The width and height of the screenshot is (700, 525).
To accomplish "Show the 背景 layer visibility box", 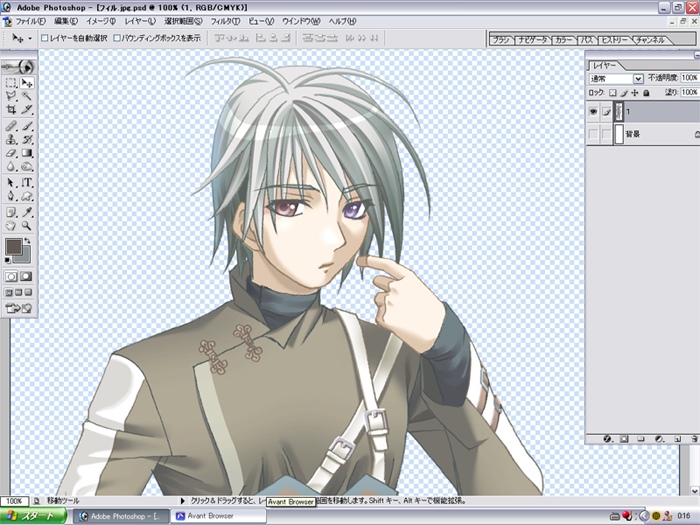I will pos(593,134).
